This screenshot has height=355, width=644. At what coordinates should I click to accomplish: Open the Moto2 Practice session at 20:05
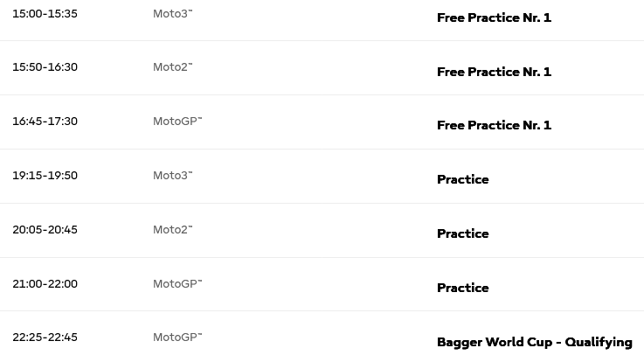462,233
